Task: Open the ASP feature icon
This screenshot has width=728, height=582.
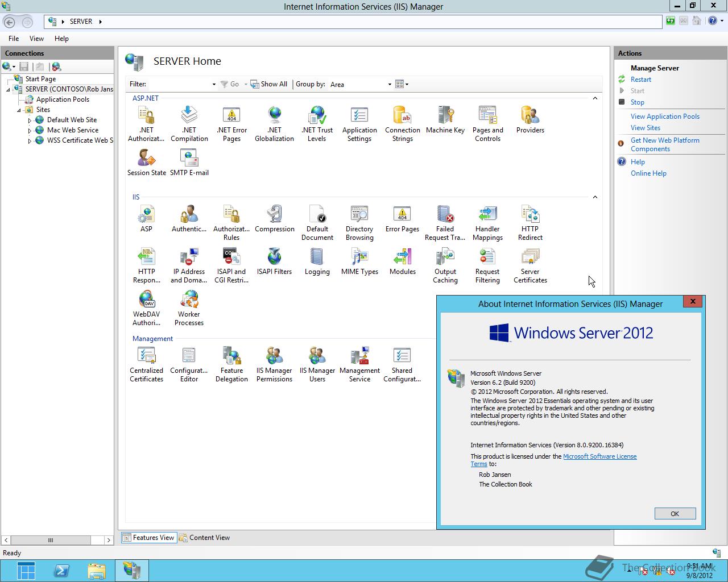Action: [x=146, y=219]
